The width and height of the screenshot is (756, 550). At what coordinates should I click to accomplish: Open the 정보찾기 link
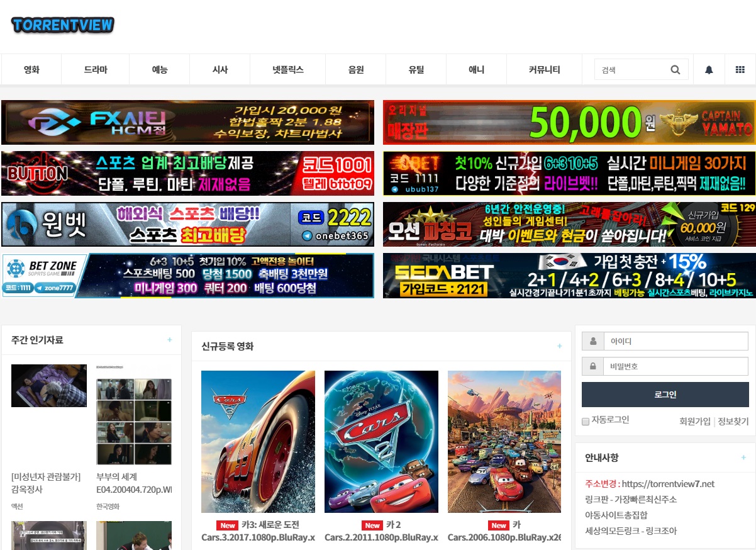tap(733, 421)
